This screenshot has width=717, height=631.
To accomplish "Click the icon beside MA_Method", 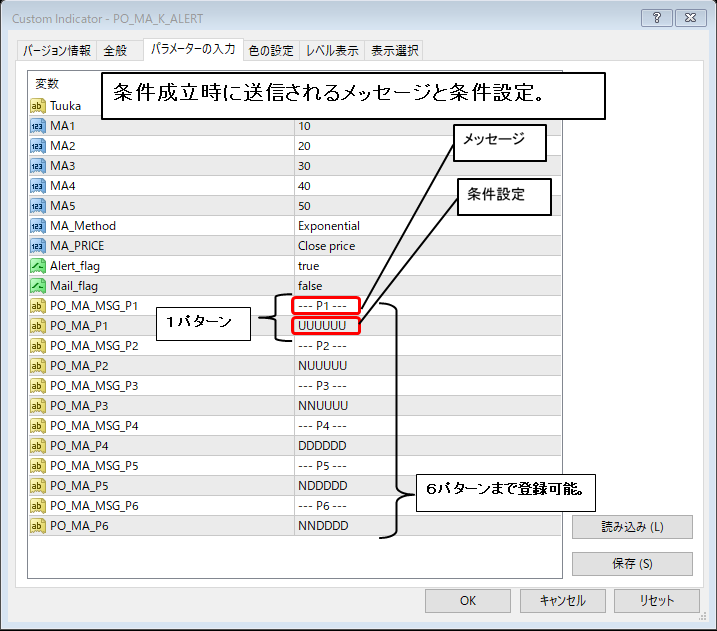I will [x=38, y=226].
